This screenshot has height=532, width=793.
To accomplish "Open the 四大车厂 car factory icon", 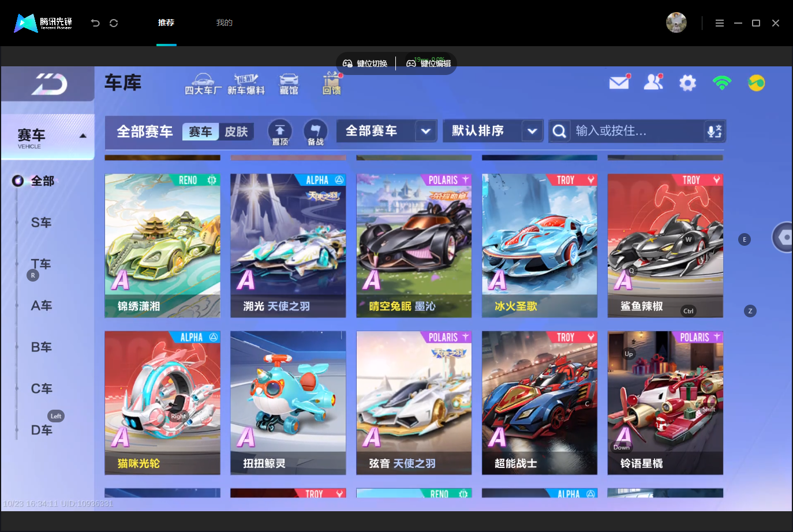I will tap(203, 84).
